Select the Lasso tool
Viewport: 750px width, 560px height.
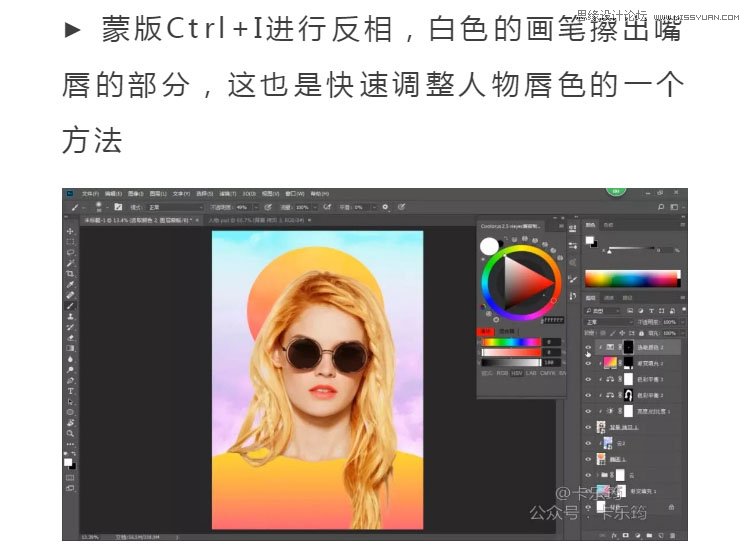click(70, 252)
